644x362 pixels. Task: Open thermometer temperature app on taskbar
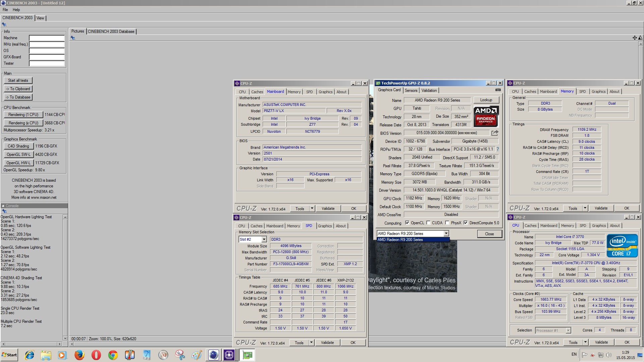[129, 355]
